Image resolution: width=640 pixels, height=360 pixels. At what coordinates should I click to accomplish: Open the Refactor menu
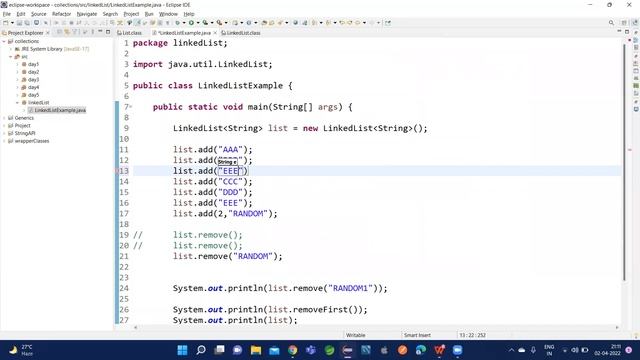coord(62,14)
